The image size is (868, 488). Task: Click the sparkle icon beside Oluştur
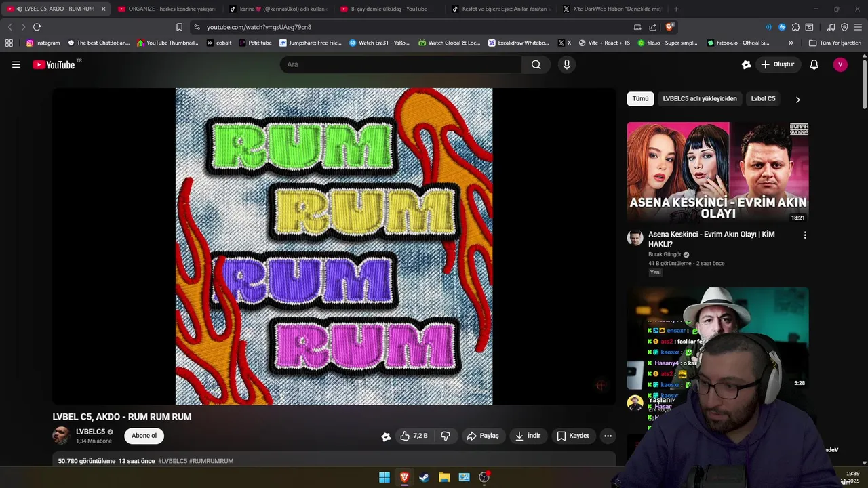click(x=746, y=64)
